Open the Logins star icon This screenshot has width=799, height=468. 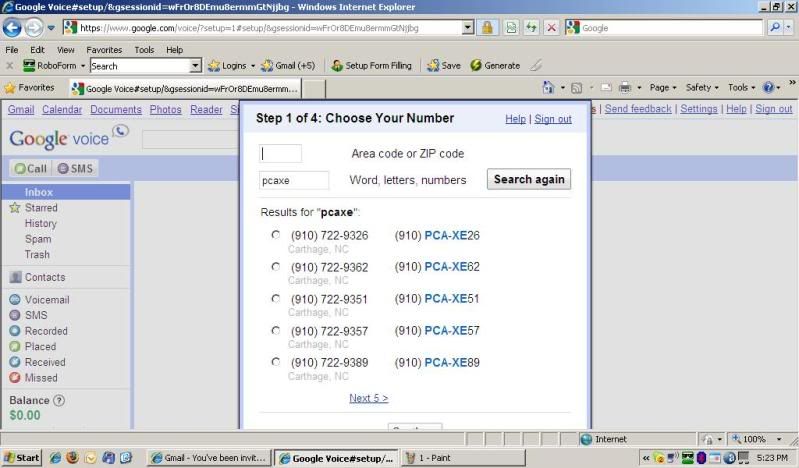pos(214,65)
